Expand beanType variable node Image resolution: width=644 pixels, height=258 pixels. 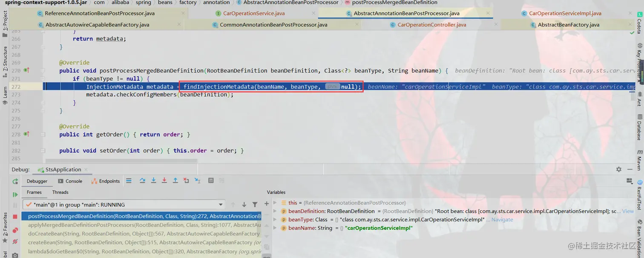[x=275, y=220]
